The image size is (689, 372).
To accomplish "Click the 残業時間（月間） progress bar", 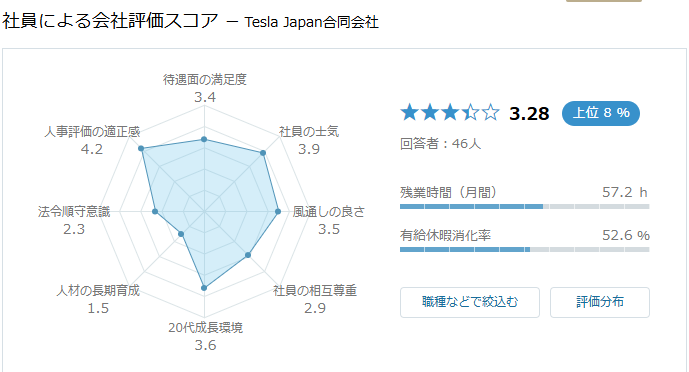I will coord(525,206).
